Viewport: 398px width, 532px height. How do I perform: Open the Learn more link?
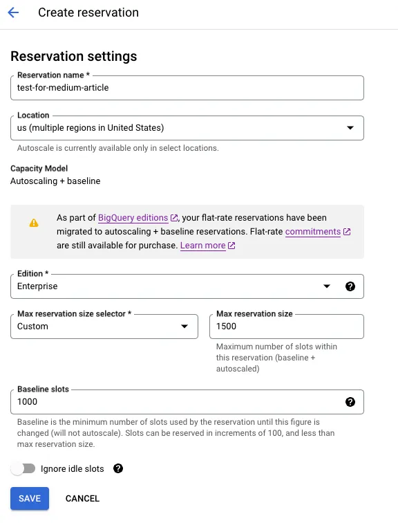tap(202, 246)
